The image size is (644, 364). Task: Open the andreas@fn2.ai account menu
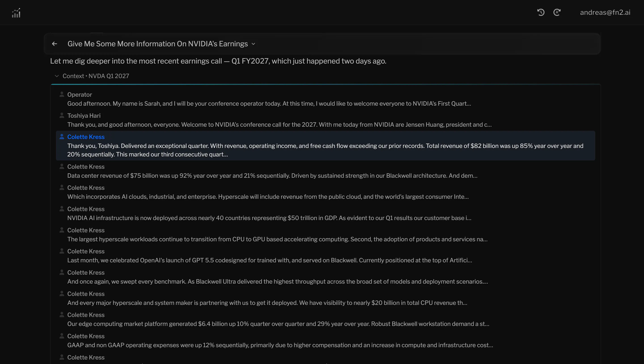click(605, 12)
